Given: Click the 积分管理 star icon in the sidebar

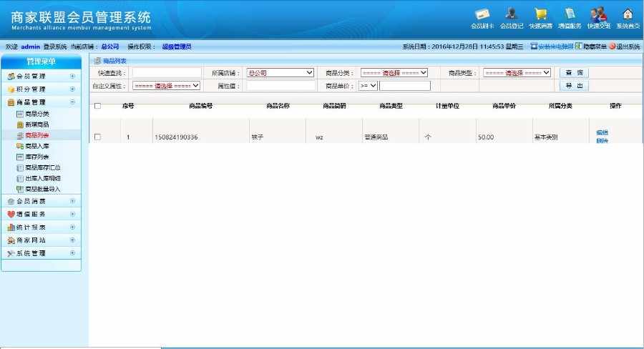Looking at the screenshot, I should coord(11,89).
